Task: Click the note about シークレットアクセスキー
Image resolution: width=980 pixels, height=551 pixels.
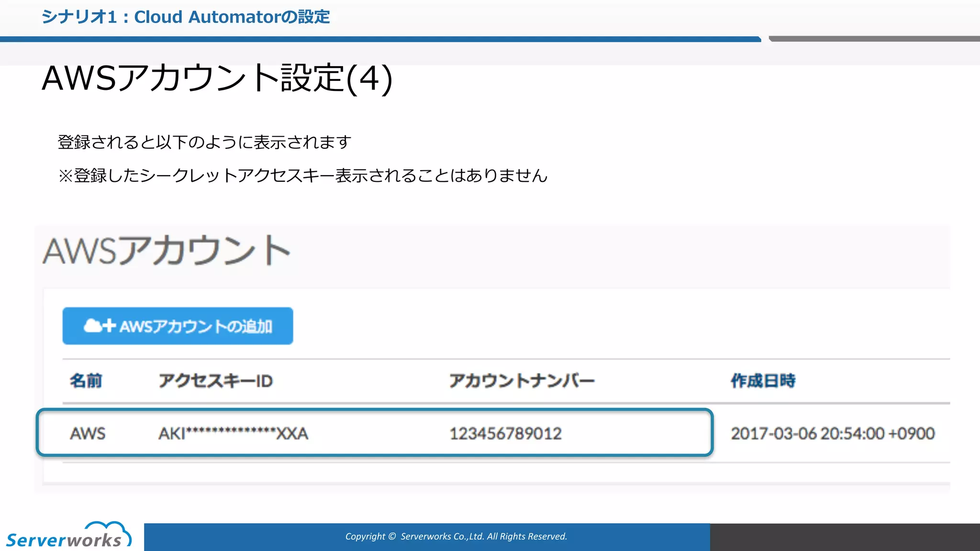Action: [x=302, y=176]
